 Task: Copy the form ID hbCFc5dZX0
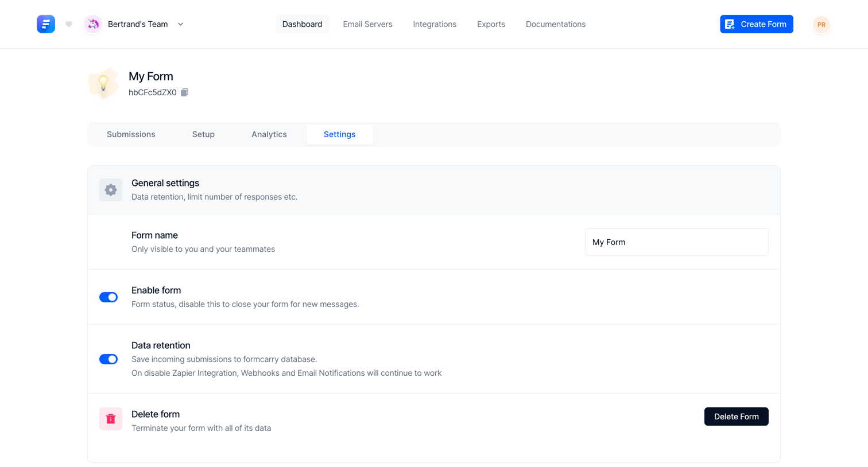pyautogui.click(x=184, y=92)
